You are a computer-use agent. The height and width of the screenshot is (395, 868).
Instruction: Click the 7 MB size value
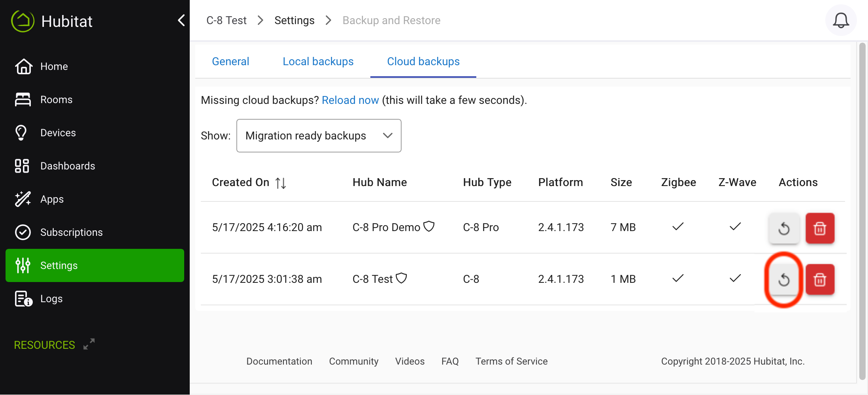point(623,228)
